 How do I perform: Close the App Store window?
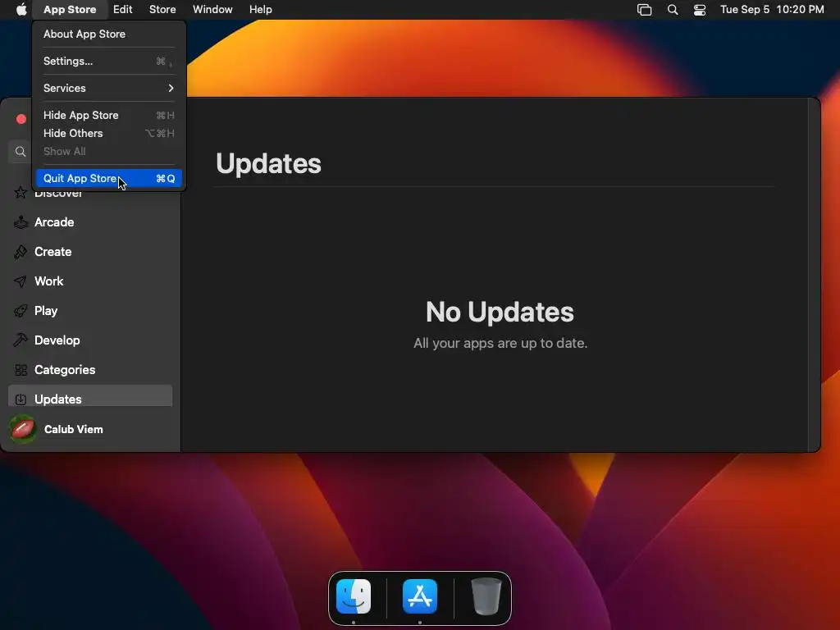pyautogui.click(x=21, y=120)
